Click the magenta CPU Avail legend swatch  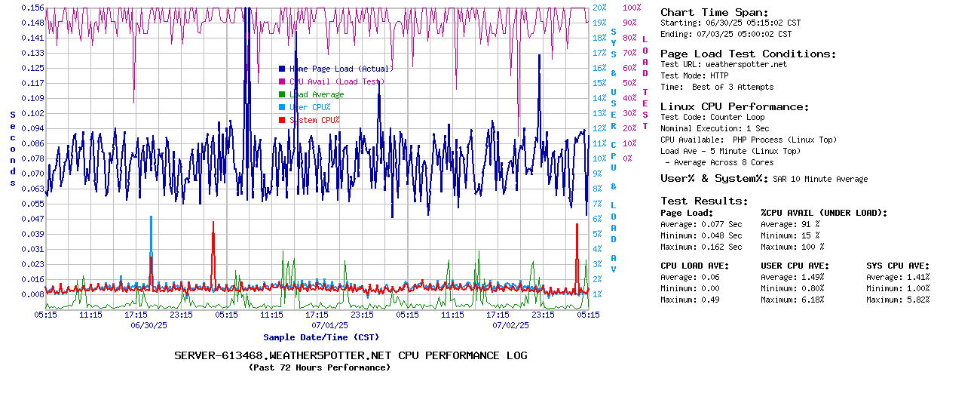[282, 81]
